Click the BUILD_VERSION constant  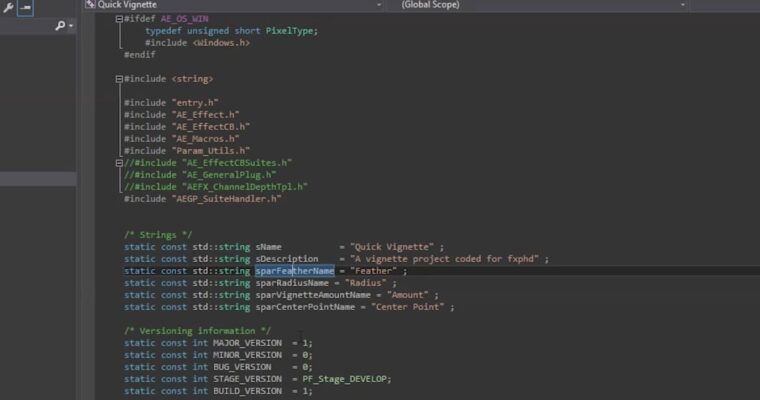coord(248,391)
